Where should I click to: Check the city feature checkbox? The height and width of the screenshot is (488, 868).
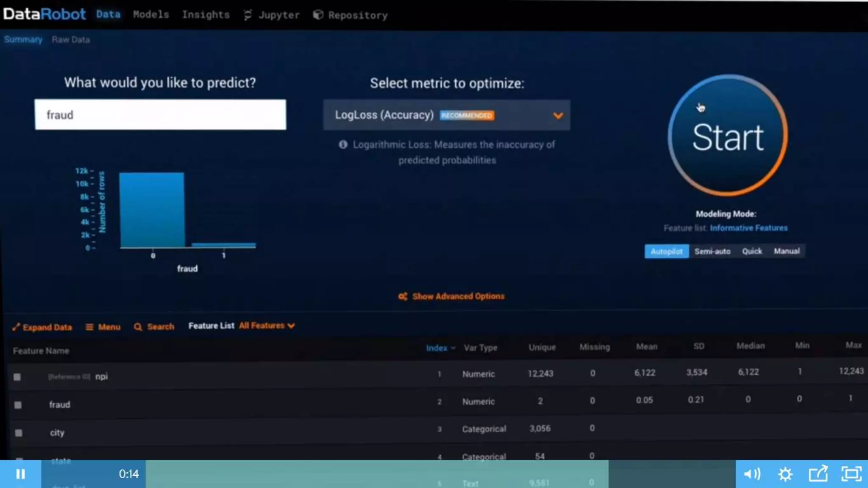[x=19, y=433]
